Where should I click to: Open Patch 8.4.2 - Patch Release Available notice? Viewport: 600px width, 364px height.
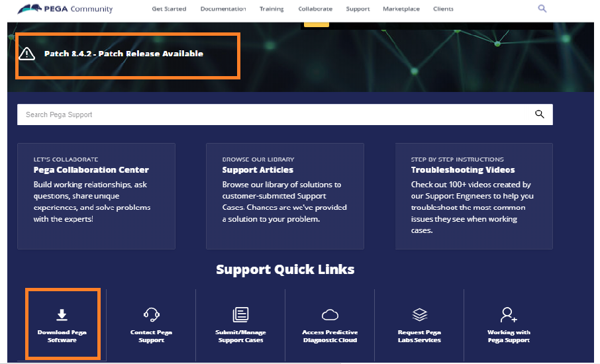point(124,54)
